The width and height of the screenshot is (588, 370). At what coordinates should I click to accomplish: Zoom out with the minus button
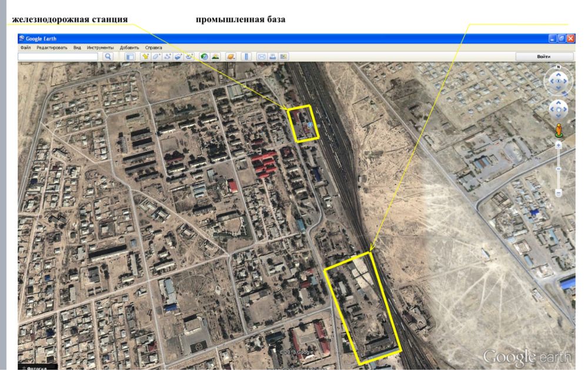click(x=559, y=192)
